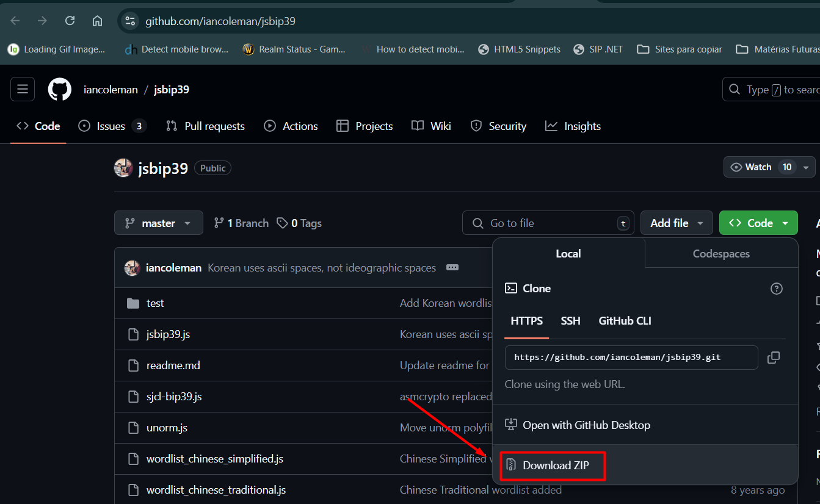Open the Wiki tab
The width and height of the screenshot is (820, 504).
coord(431,126)
